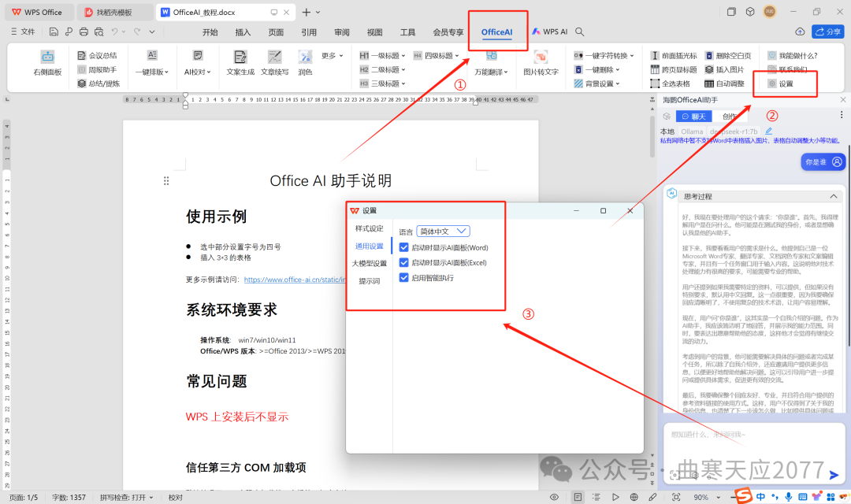Toggle 启动时显示AI面板(Excel) checkbox
This screenshot has height=504, width=851.
click(x=403, y=262)
